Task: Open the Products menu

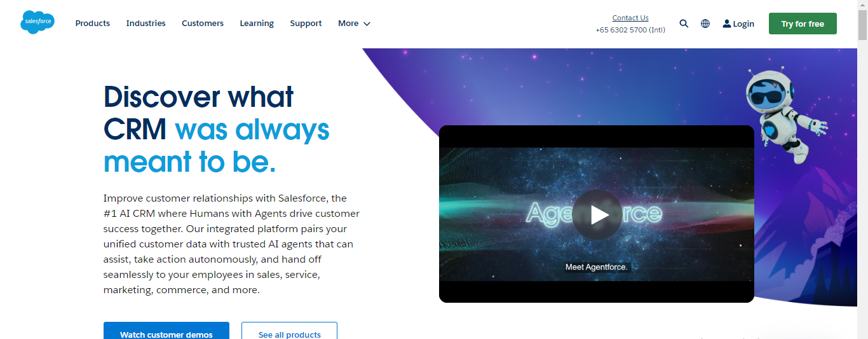Action: tap(93, 24)
